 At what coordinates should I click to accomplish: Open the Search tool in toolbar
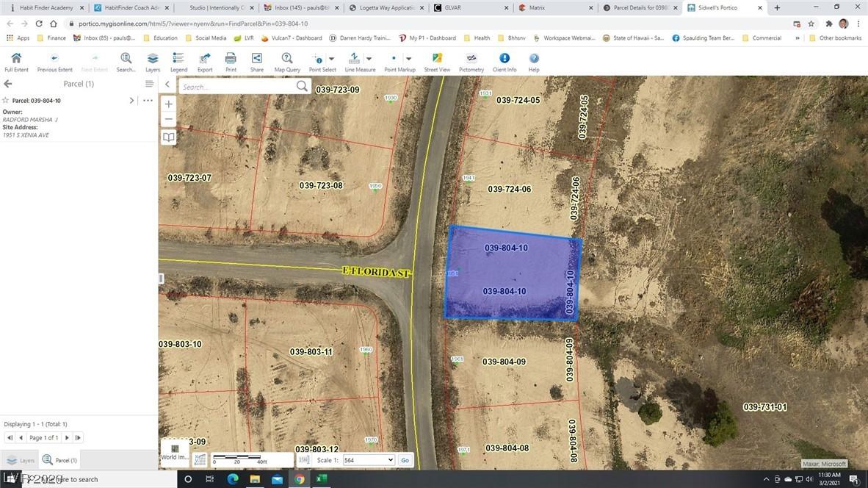[x=126, y=62]
